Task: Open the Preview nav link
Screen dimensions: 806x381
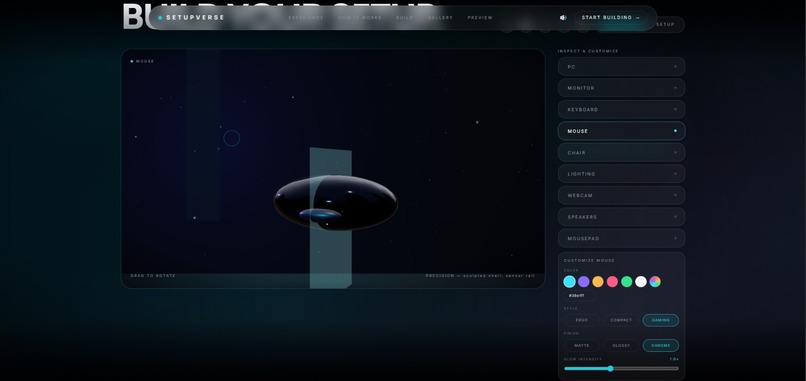Action: 480,17
